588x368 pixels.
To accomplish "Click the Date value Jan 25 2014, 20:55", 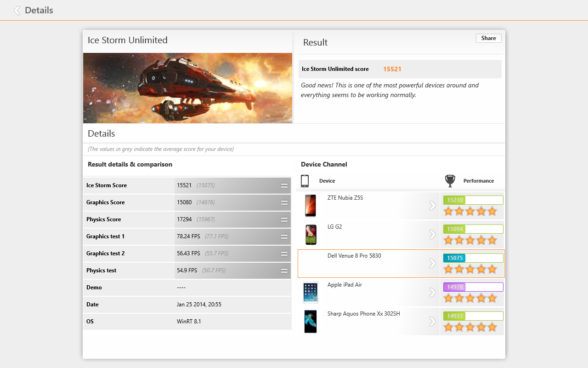I will click(x=199, y=305).
